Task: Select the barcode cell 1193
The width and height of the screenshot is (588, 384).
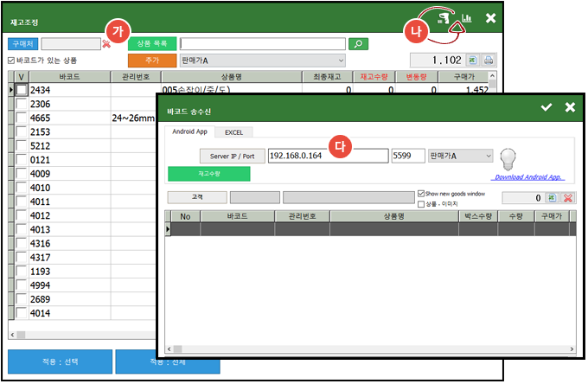Action: [x=70, y=271]
